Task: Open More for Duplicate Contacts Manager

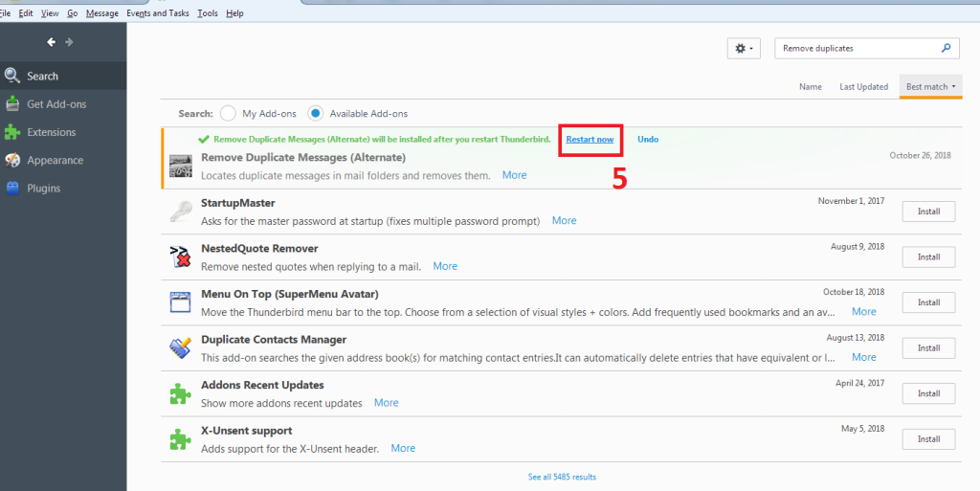Action: point(864,357)
